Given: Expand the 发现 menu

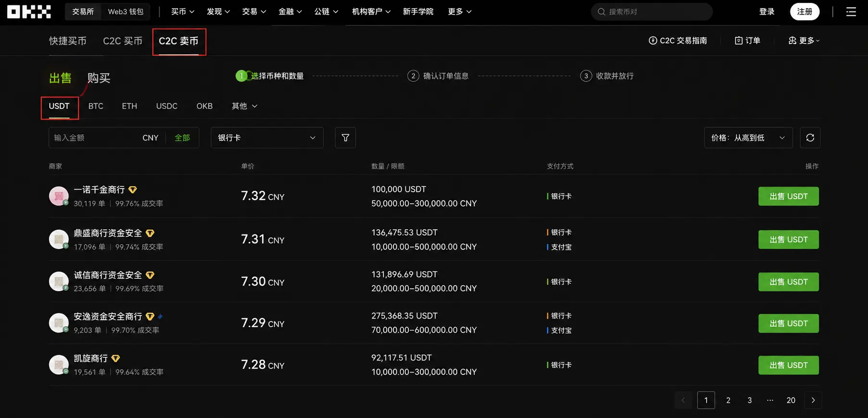Looking at the screenshot, I should [x=218, y=12].
